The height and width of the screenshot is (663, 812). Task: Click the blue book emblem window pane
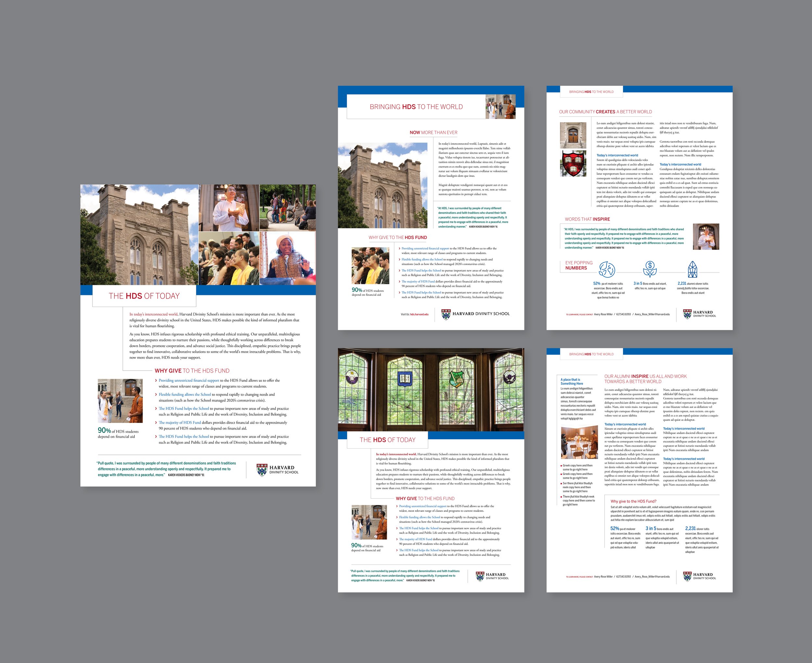(404, 379)
